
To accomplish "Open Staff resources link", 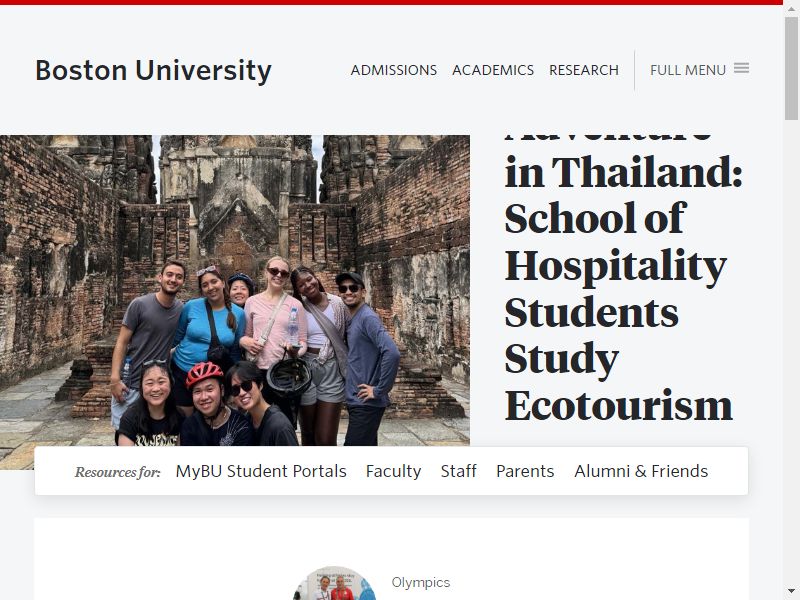I will coord(459,471).
